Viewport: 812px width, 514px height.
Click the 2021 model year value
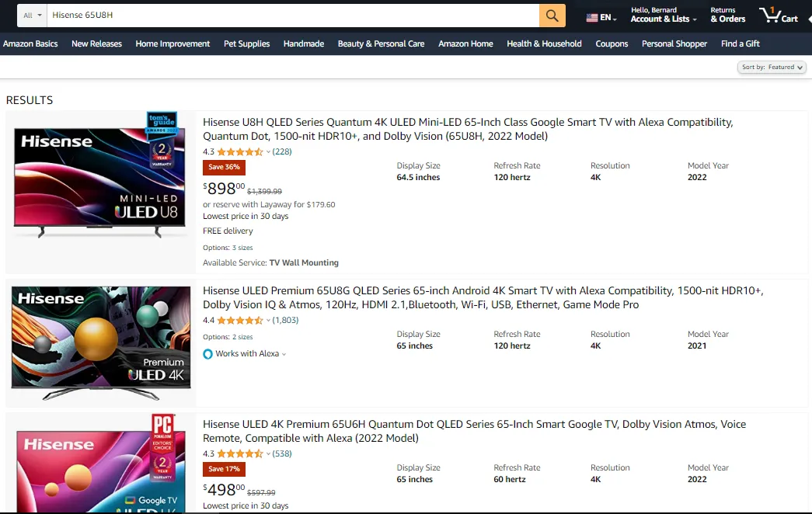pyautogui.click(x=696, y=346)
